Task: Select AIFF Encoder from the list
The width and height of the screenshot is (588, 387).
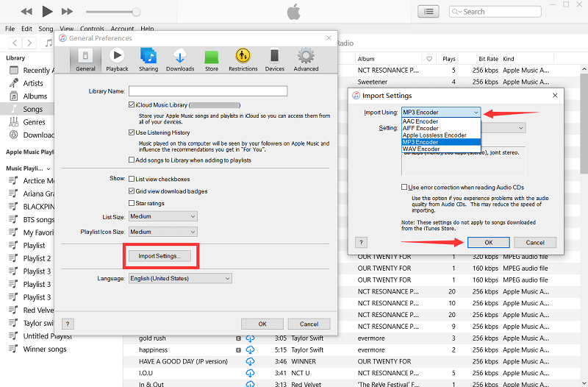Action: click(x=441, y=128)
